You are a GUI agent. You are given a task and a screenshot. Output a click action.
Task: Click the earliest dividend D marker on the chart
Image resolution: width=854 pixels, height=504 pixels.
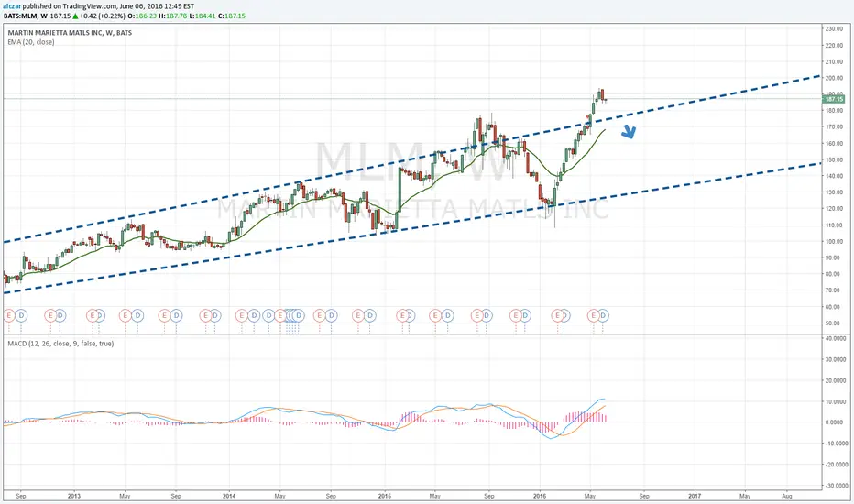point(21,315)
